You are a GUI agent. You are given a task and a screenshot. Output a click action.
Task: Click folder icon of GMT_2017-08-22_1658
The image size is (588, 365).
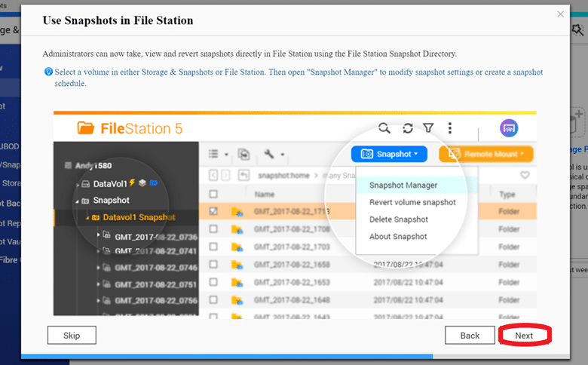click(237, 265)
